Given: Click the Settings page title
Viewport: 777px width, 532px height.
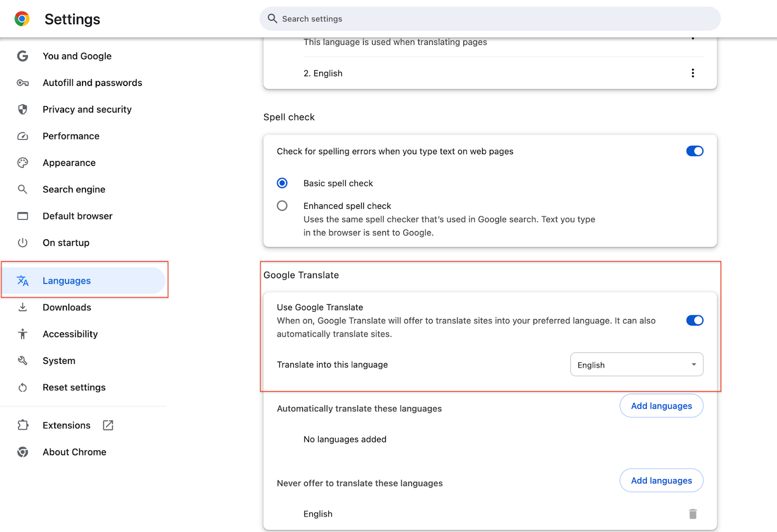Looking at the screenshot, I should (72, 19).
